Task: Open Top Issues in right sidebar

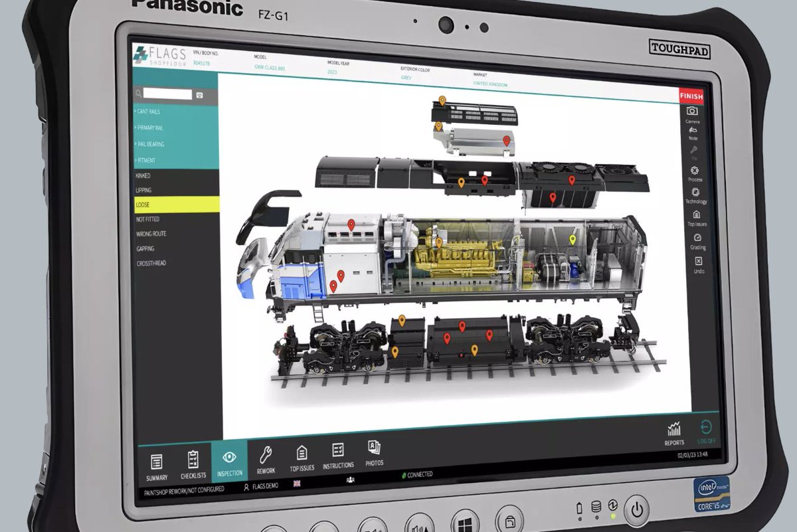Action: coord(697,218)
